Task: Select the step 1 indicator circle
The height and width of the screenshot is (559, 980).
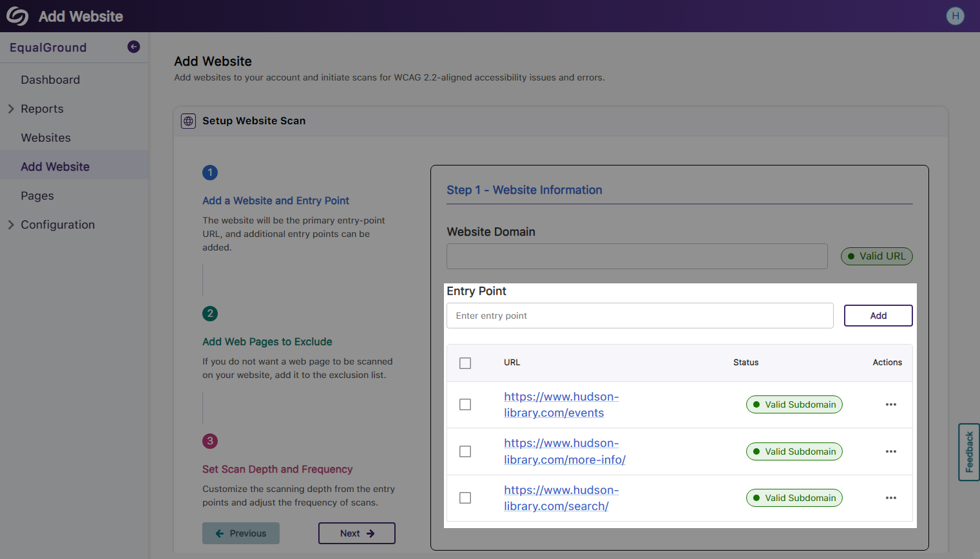Action: click(210, 173)
